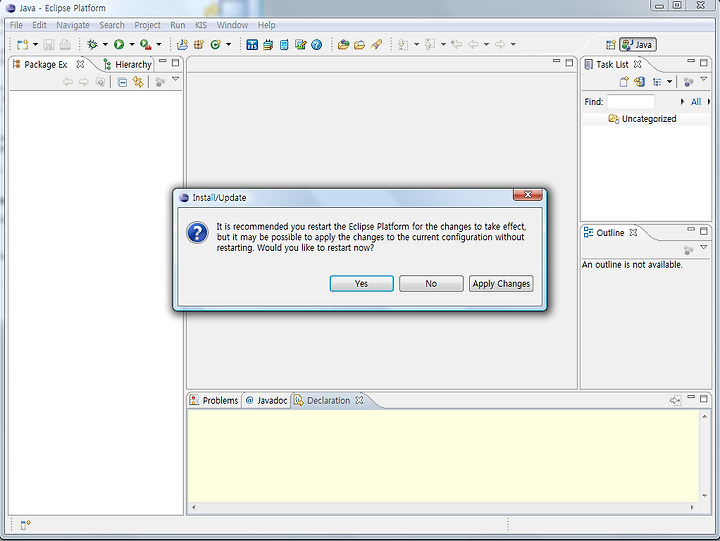Toggle Focus on Workweek in Task List
Image resolution: width=720 pixels, height=541 pixels.
[x=688, y=82]
